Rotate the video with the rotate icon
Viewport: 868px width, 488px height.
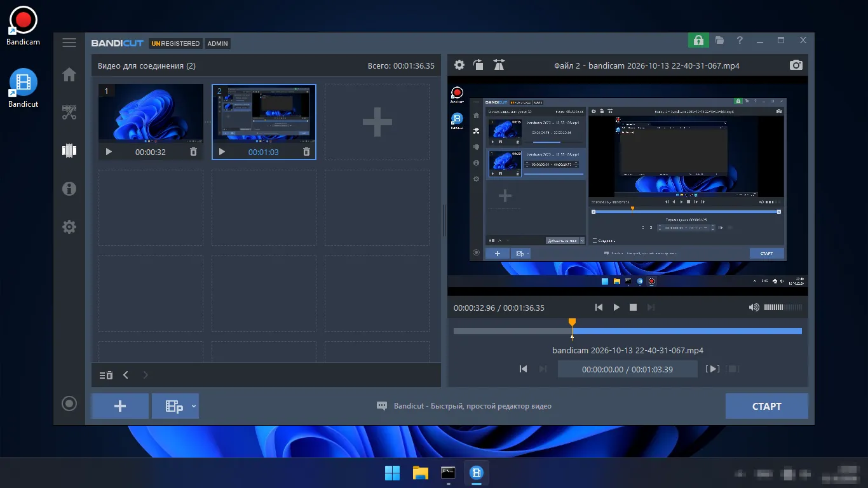coord(478,65)
